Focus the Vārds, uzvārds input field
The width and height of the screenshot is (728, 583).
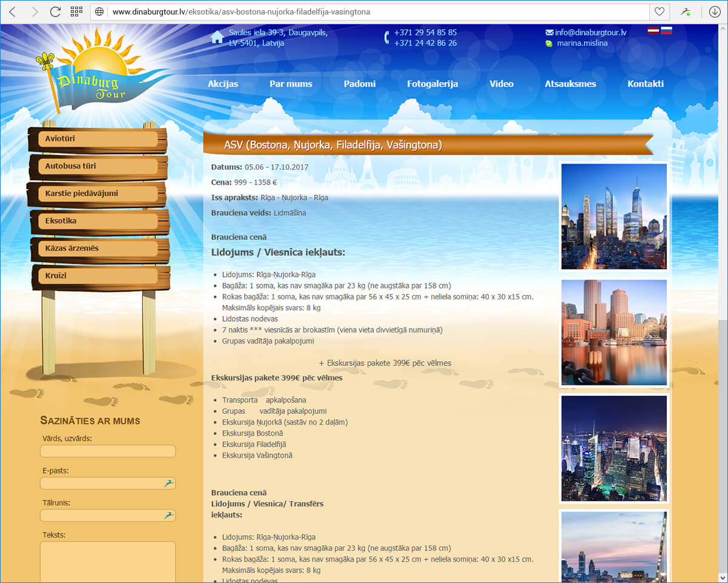108,451
